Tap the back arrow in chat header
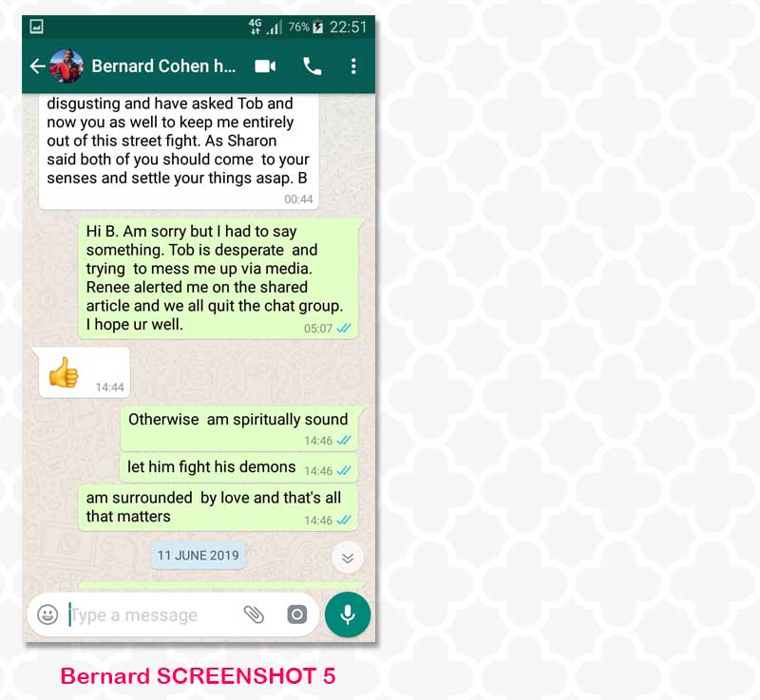Viewport: 760px width, 700px height. pyautogui.click(x=37, y=66)
